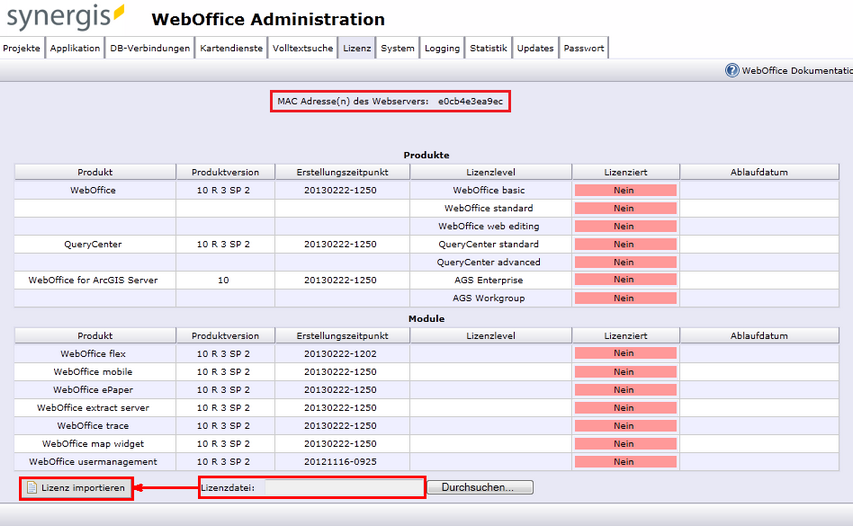Click the Produktversion header in Produkte table
Screen dimensions: 853x526
225,172
